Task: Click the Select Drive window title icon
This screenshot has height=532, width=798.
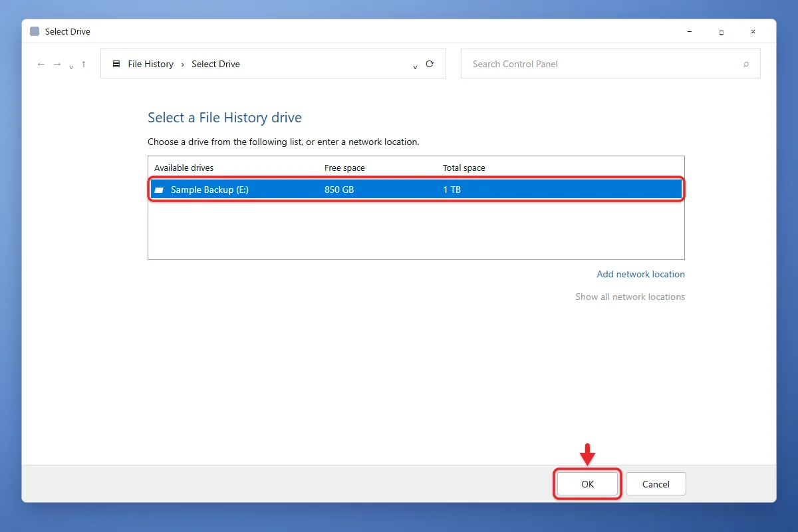Action: pos(35,31)
